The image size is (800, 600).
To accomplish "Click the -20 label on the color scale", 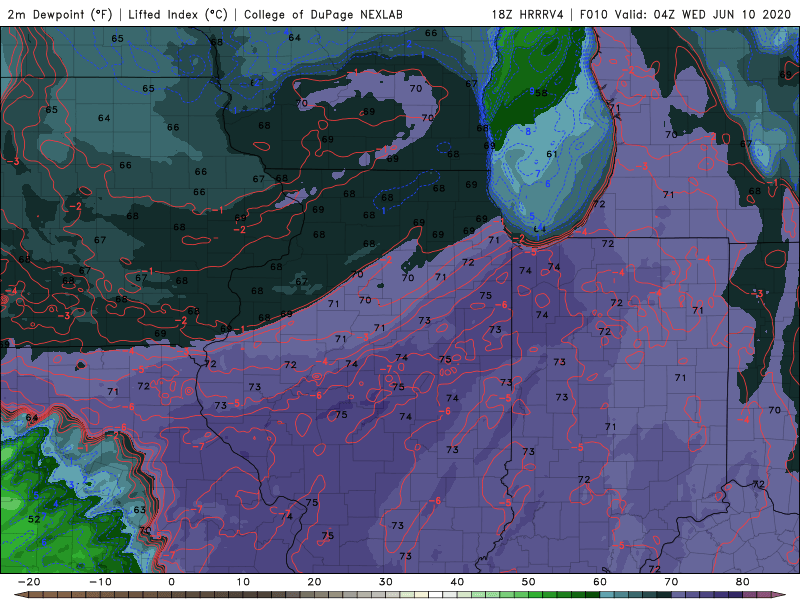I will [29, 582].
